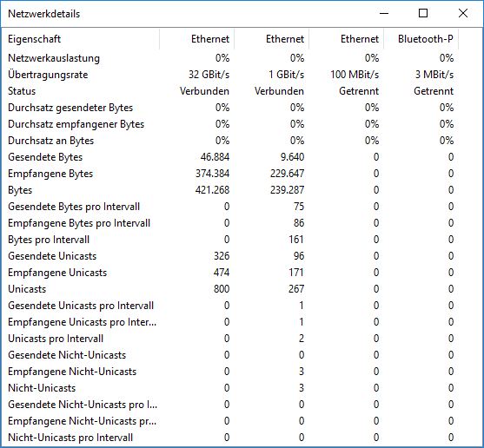484x448 pixels.
Task: Click the second Ethernet column header
Action: tap(272, 39)
